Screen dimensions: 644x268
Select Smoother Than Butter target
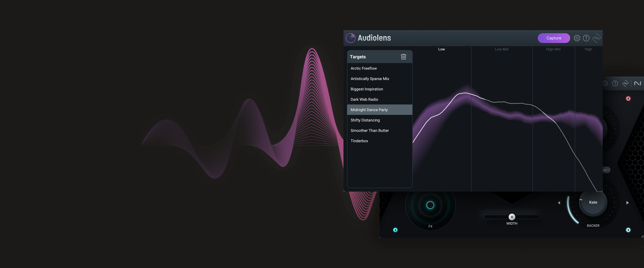point(380,130)
